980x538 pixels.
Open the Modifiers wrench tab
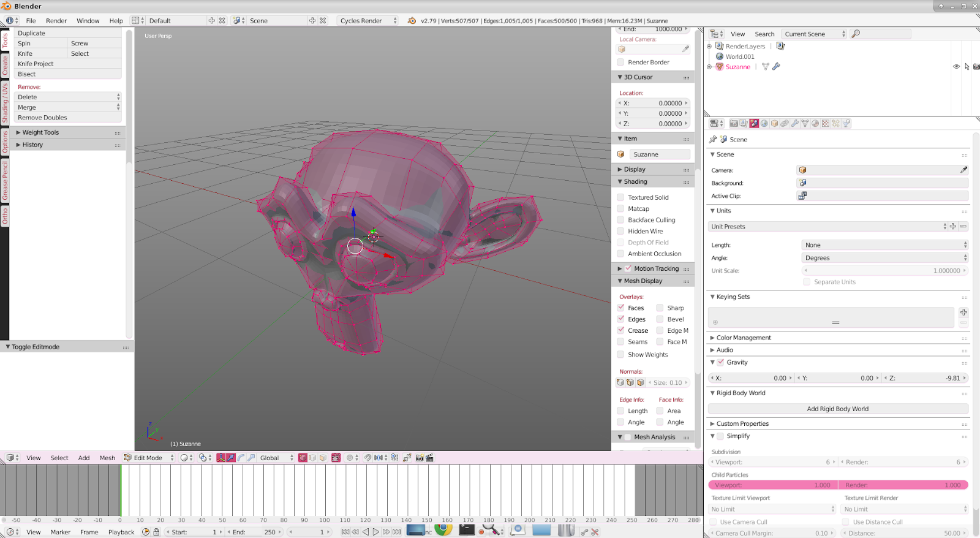point(795,123)
